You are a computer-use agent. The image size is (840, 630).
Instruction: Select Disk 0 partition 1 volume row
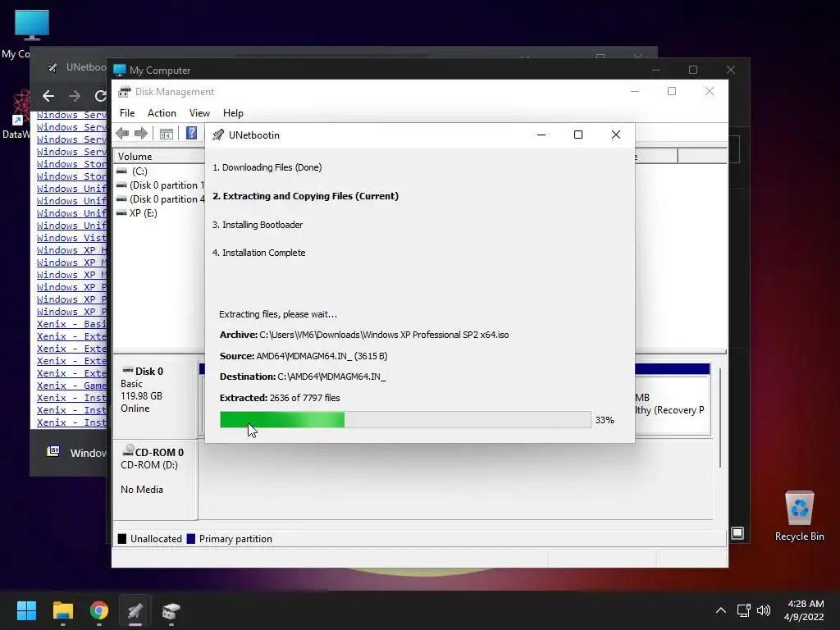tap(160, 185)
